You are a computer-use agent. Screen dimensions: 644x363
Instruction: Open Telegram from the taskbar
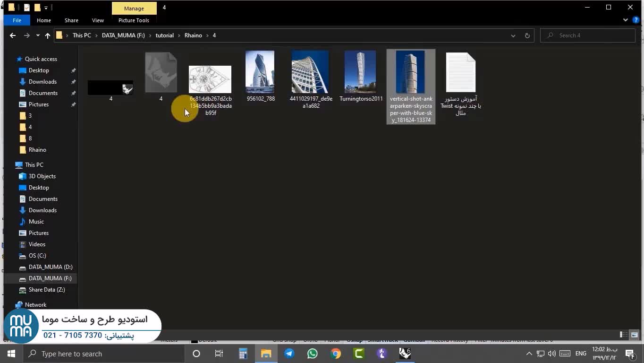click(x=289, y=354)
